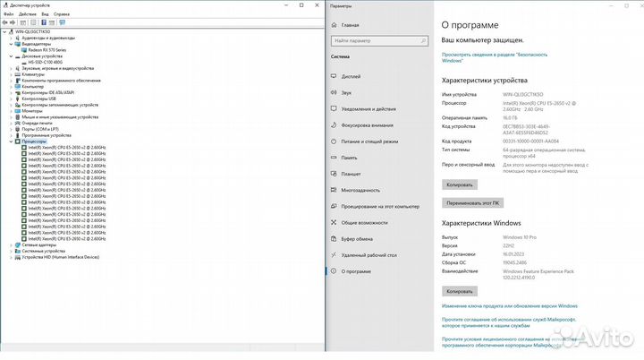
Task: Expand Контроллеры IDE ATA/ATAPI node
Action: pos(11,93)
